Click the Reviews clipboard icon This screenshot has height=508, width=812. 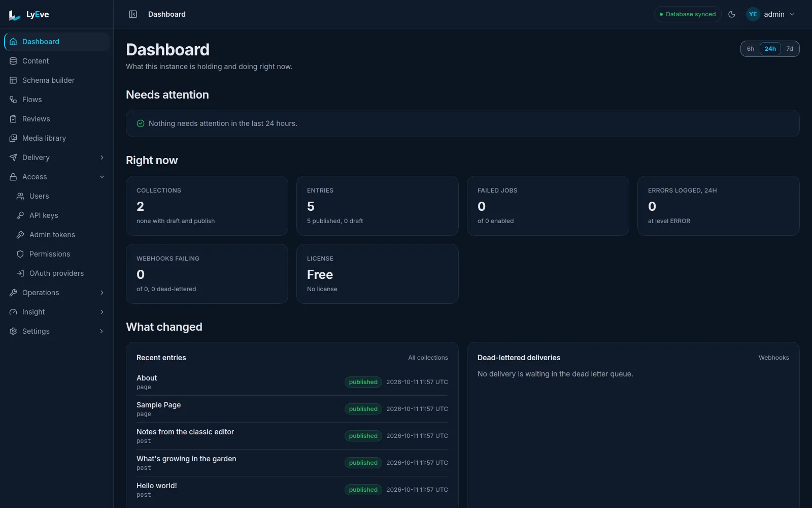tap(13, 119)
